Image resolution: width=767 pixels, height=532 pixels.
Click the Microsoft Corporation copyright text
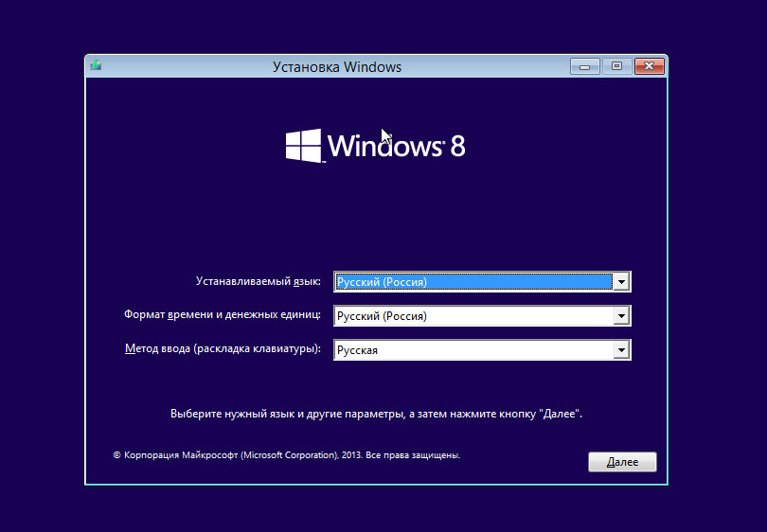click(x=287, y=455)
